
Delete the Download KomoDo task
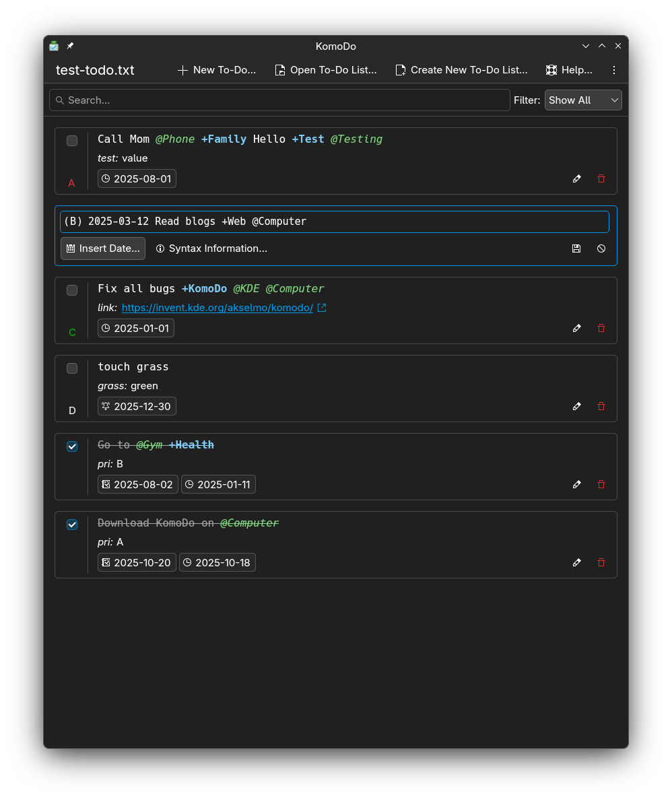[601, 563]
